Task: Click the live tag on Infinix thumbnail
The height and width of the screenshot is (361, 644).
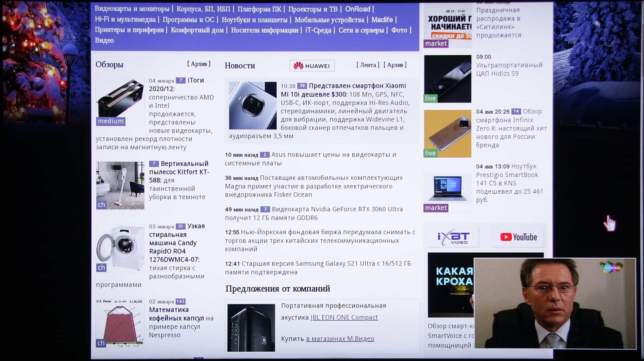Action: (431, 153)
